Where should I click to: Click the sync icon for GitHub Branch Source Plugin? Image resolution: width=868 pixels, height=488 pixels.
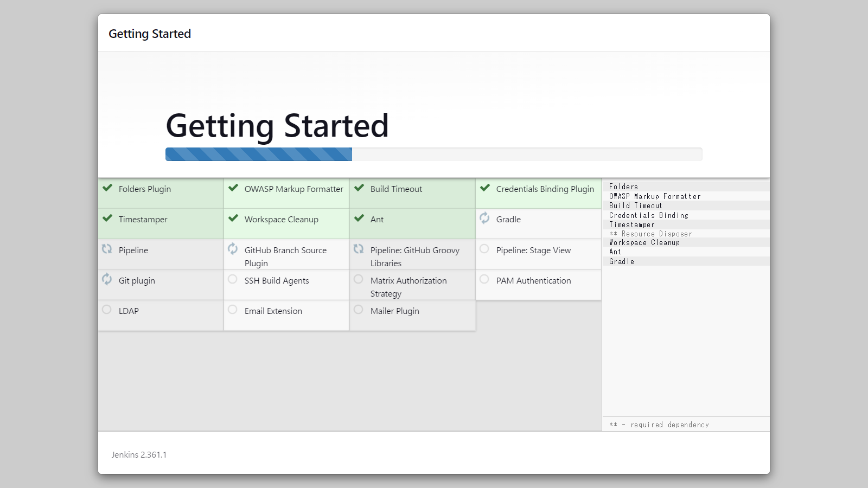point(233,249)
